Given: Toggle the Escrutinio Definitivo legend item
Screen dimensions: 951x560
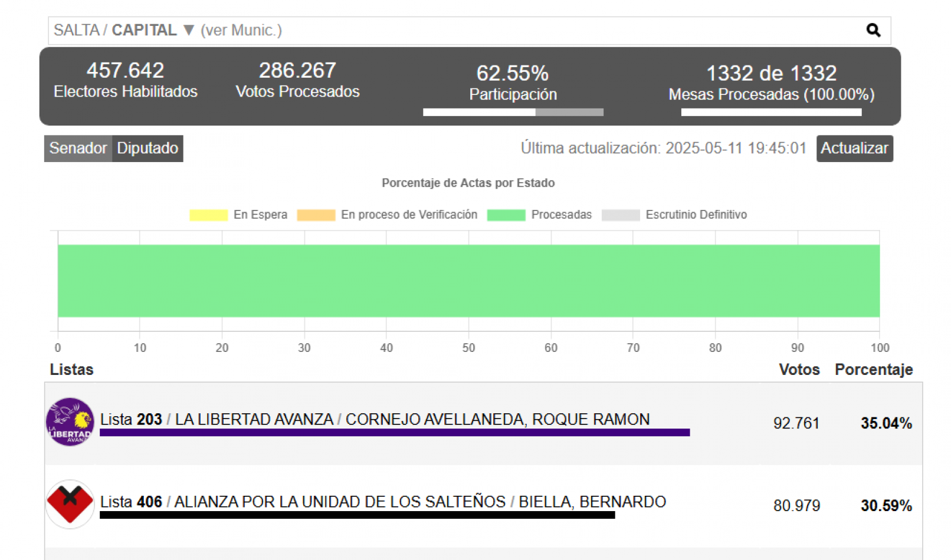Looking at the screenshot, I should pos(674,215).
